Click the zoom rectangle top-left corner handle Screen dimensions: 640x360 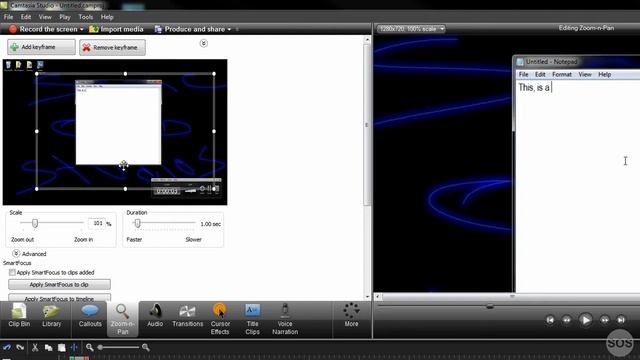pyautogui.click(x=37, y=74)
